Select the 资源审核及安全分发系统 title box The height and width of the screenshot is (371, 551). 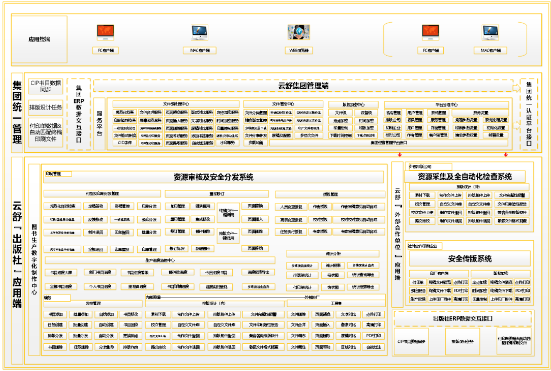tap(213, 177)
